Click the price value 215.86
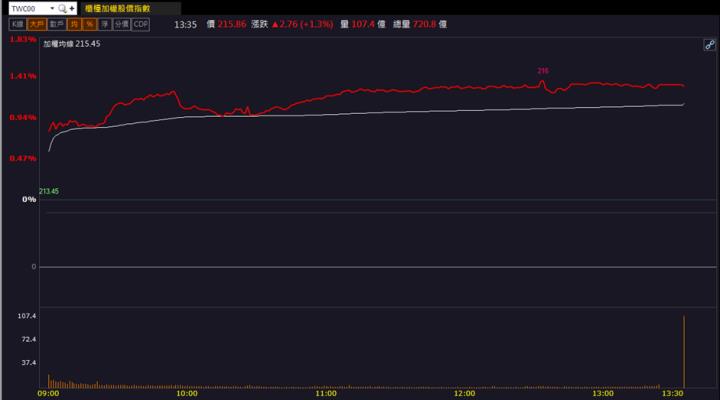720x400 pixels. [x=232, y=24]
